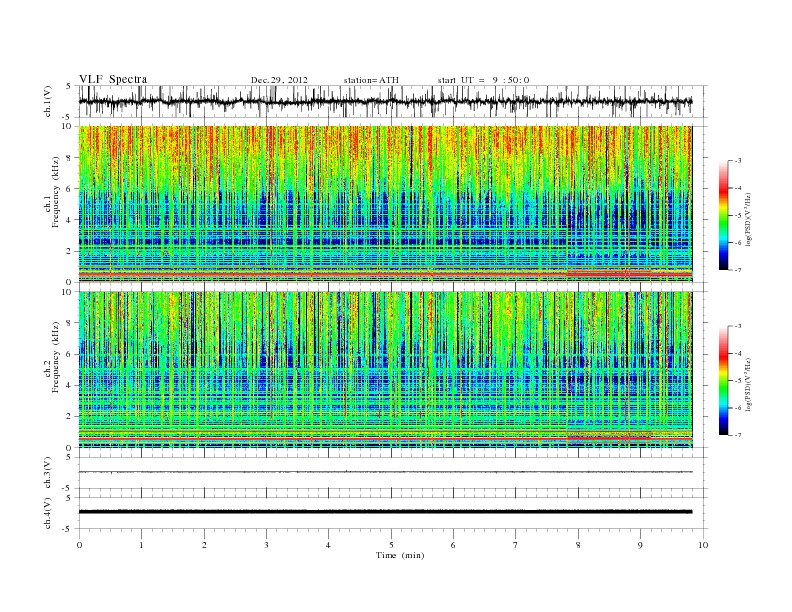Screen dimensions: 792x612
Task: Click the "3" minute tick on the time axis
Action: click(266, 545)
